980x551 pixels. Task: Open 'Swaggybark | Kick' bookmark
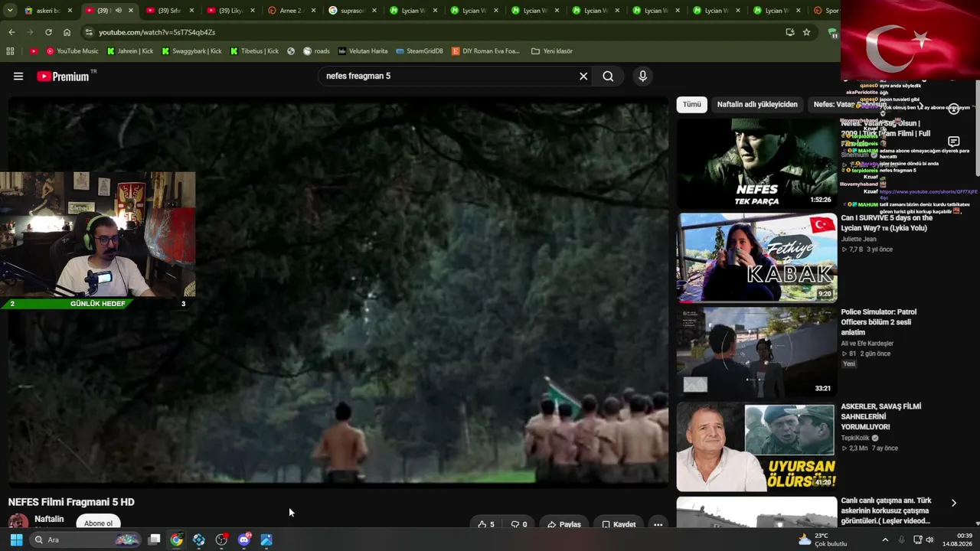191,51
